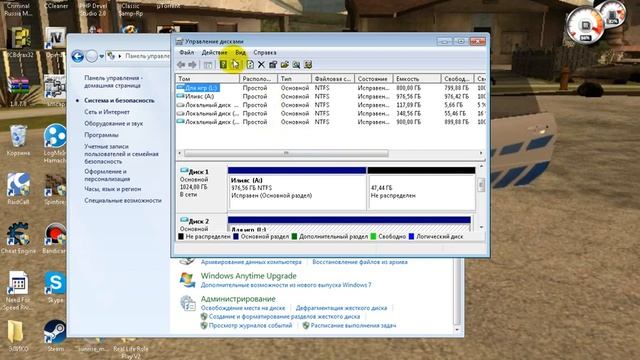Click the black Не распределен legend swatch
The height and width of the screenshot is (360, 640).
click(181, 236)
